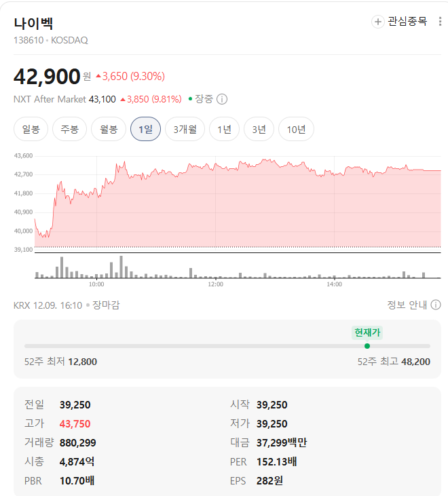Screen dimensions: 448x496
Task: Click the 현재가 marker on 52-week bar
Action: click(367, 332)
